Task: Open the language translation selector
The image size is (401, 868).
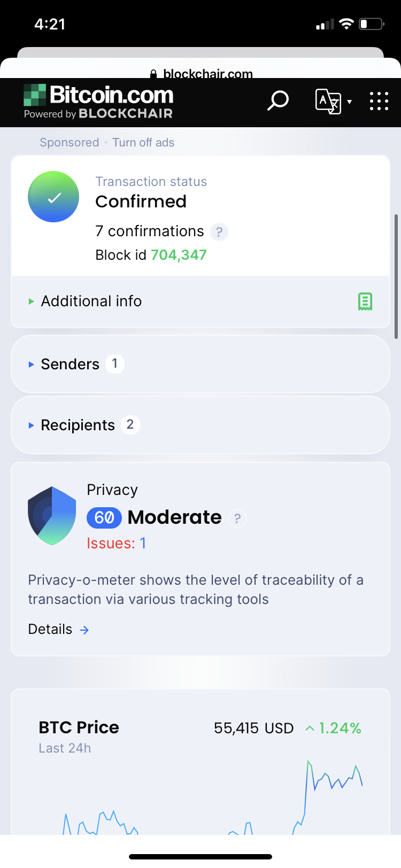Action: [x=333, y=100]
